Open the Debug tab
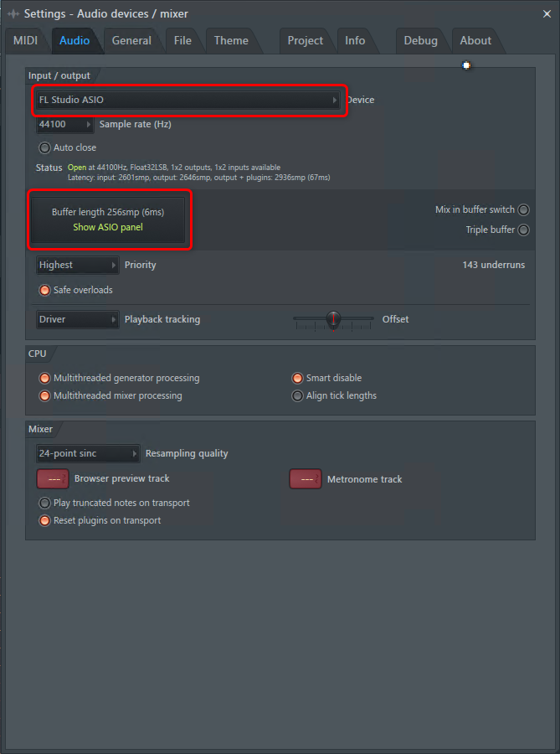 pyautogui.click(x=420, y=40)
